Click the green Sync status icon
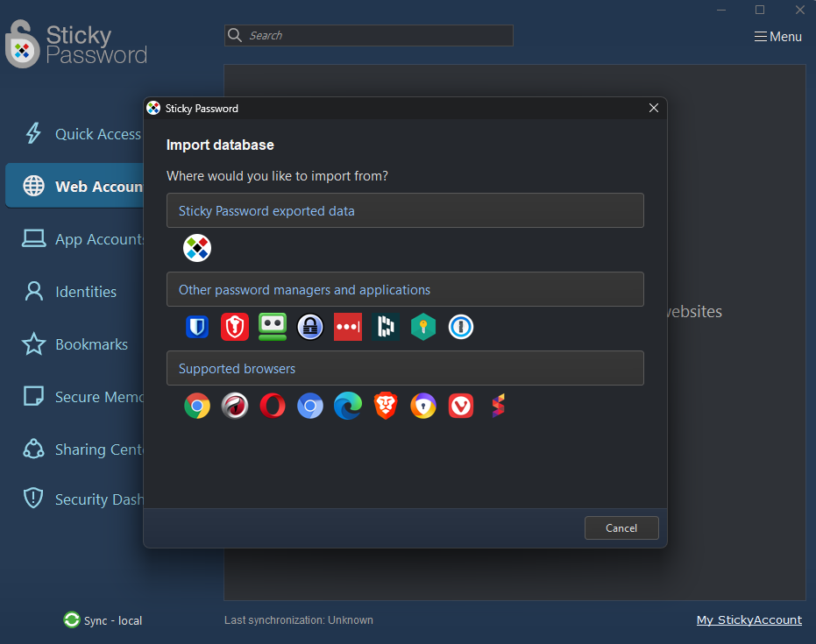Screen dimensions: 816x644 [72, 619]
